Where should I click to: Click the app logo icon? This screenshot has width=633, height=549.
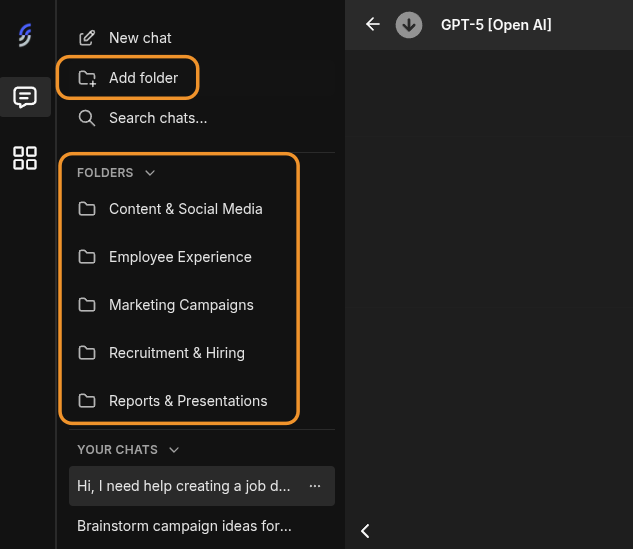pos(25,35)
